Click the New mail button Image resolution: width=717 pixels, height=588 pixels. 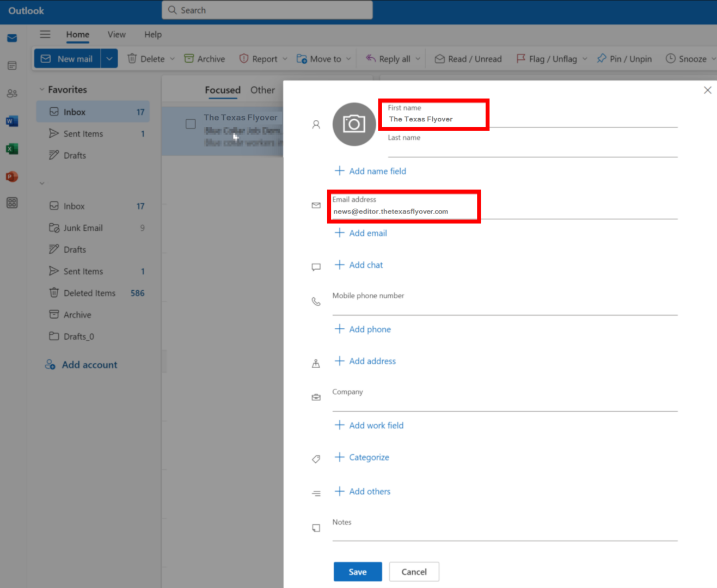68,59
